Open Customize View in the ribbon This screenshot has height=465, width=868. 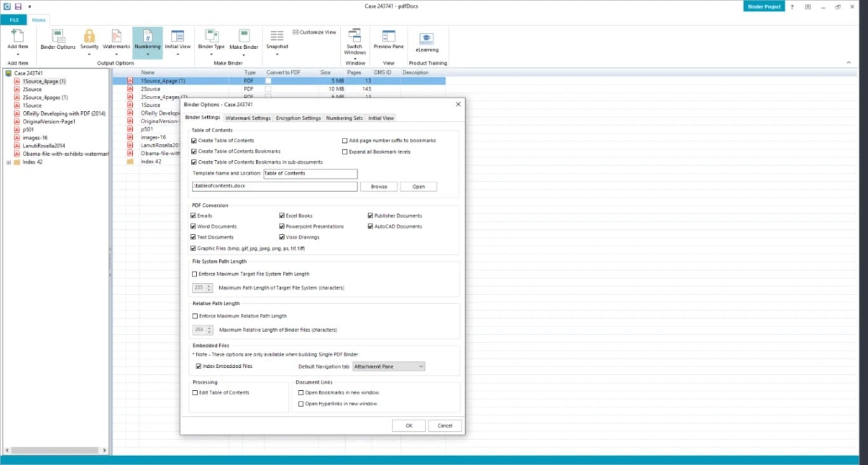[x=315, y=32]
